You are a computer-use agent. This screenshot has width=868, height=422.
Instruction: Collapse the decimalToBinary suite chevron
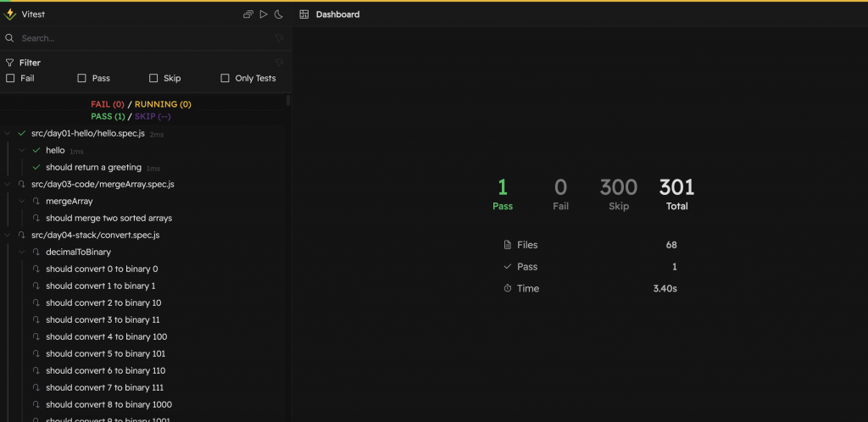tap(21, 253)
